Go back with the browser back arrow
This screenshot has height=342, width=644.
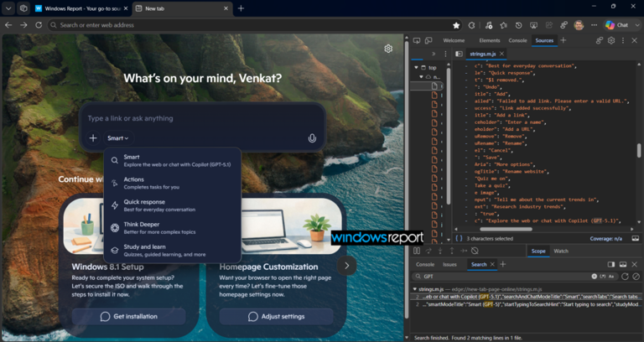click(x=8, y=25)
